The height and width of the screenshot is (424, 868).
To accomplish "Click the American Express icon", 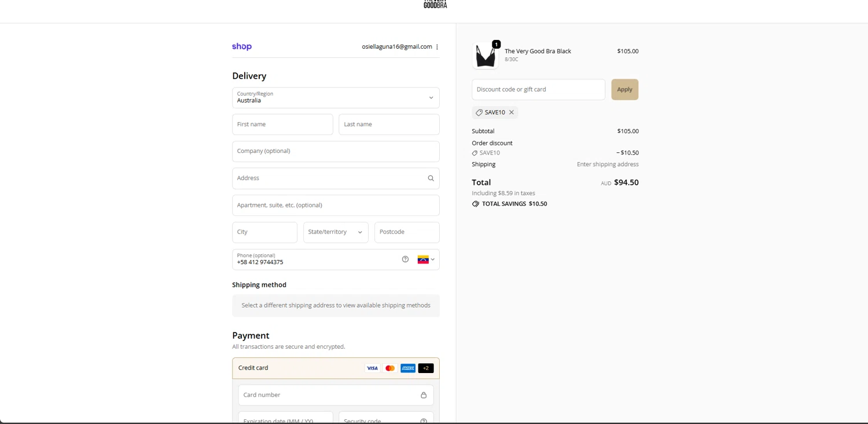I will [408, 368].
